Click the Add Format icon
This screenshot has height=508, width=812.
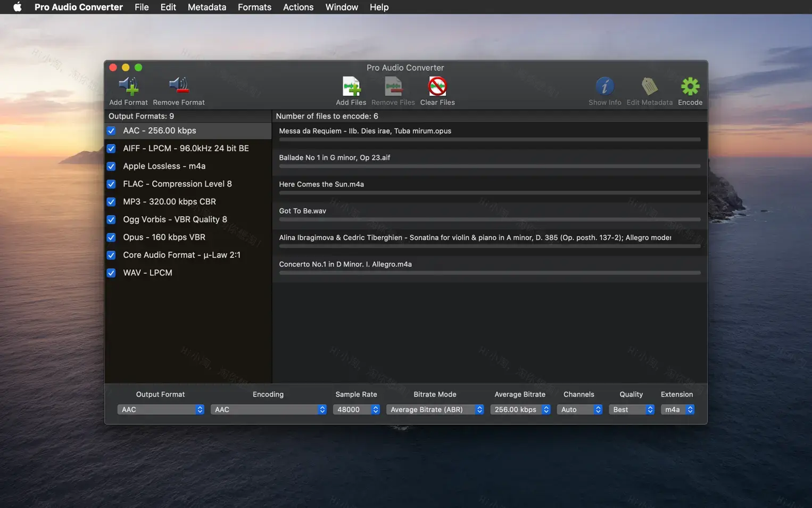[x=128, y=86]
